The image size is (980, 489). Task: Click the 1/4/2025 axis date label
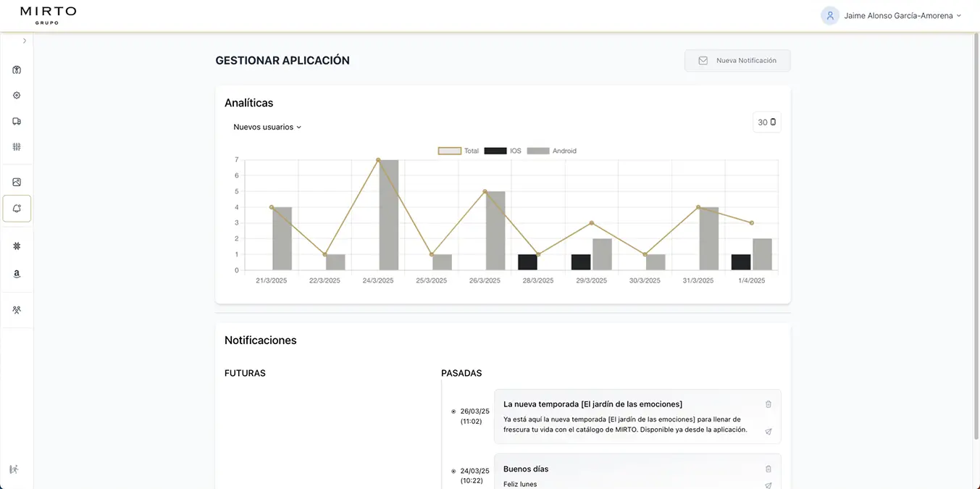click(752, 280)
